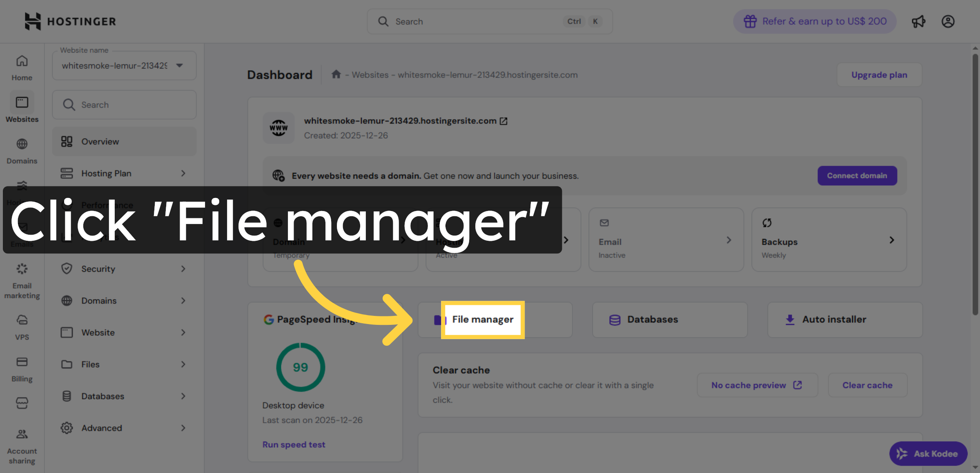Open notifications via the megaphone icon
The width and height of the screenshot is (980, 473).
pyautogui.click(x=919, y=21)
